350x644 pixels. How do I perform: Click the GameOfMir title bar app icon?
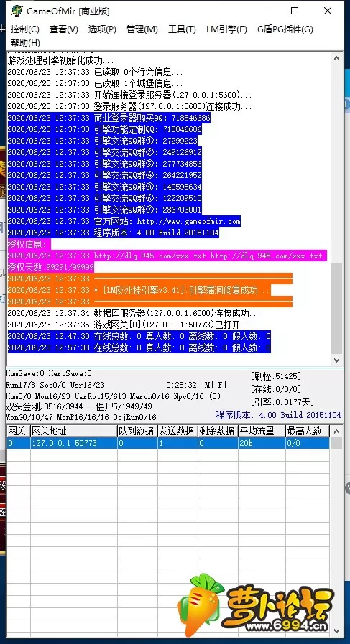pyautogui.click(x=17, y=11)
